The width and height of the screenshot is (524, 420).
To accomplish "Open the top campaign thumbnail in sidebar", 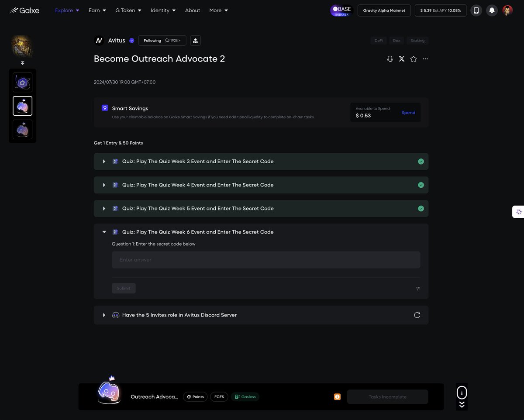I will (x=22, y=46).
